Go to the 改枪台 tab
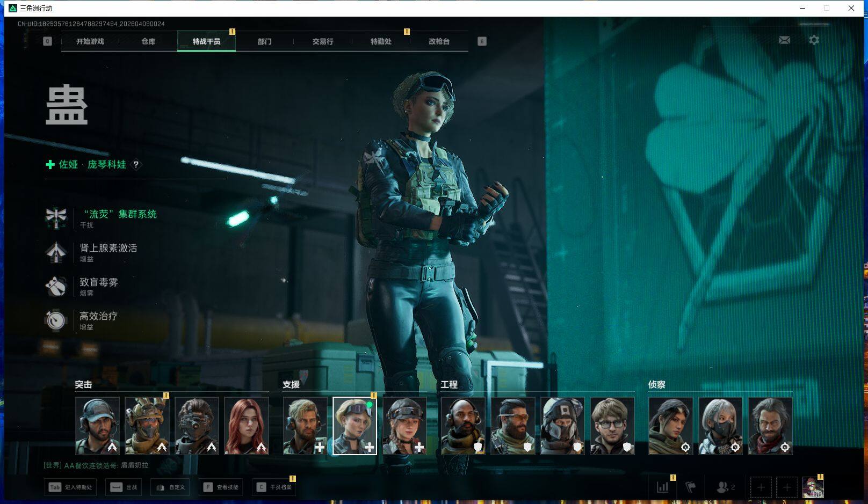The image size is (868, 504). [x=439, y=41]
